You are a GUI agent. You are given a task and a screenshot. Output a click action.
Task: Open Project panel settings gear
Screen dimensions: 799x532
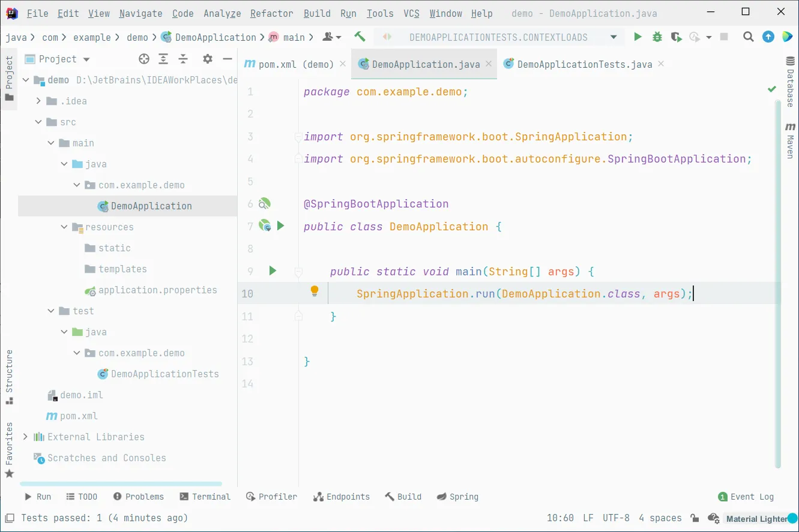click(x=208, y=59)
